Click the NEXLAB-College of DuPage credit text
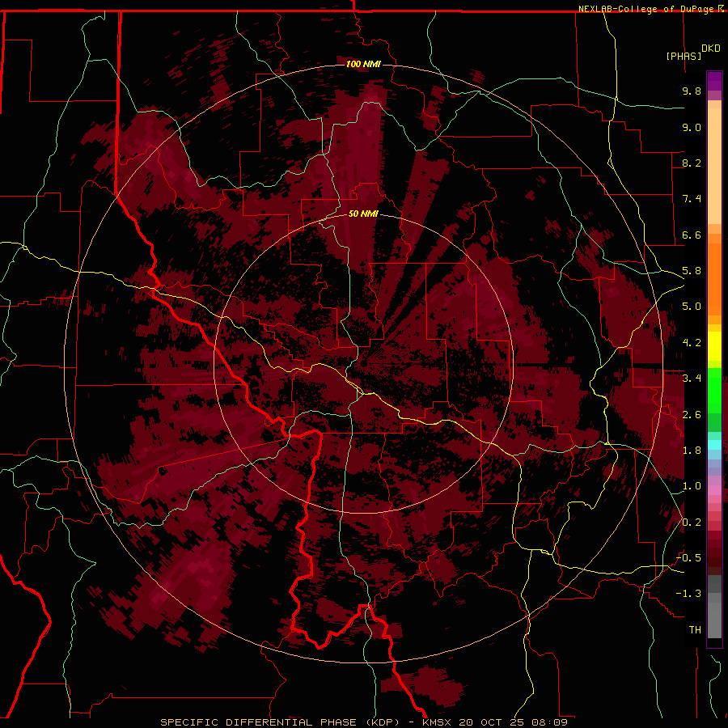This screenshot has height=728, width=728. (x=647, y=9)
